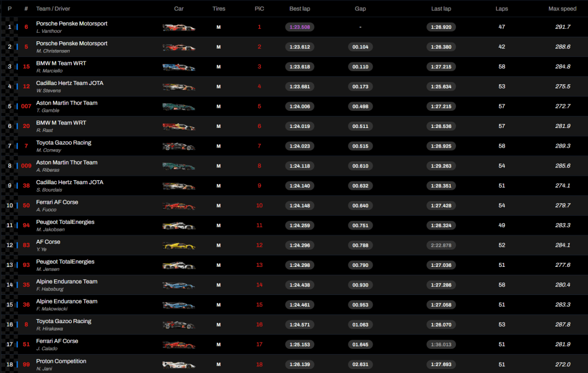The height and width of the screenshot is (373, 588).
Task: Select driver S. Bourdais
Action: [x=49, y=190]
